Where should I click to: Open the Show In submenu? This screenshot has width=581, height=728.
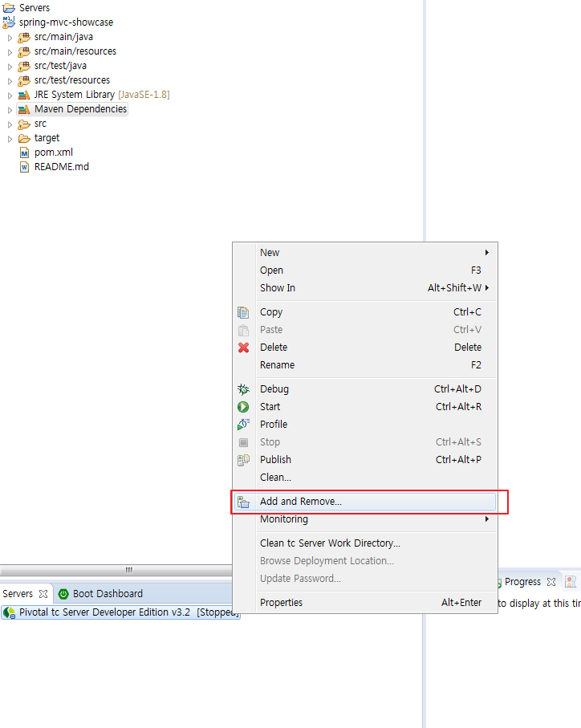click(365, 288)
